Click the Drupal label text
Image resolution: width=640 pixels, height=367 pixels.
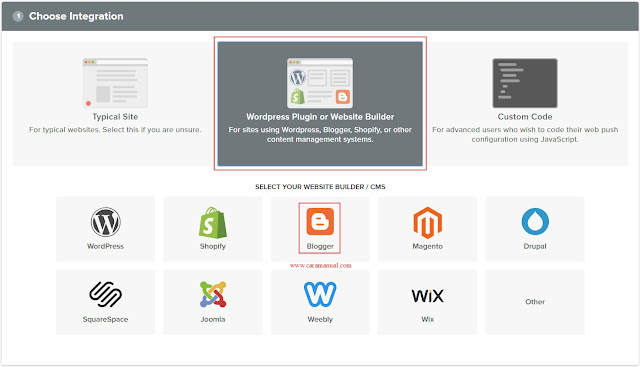(535, 246)
